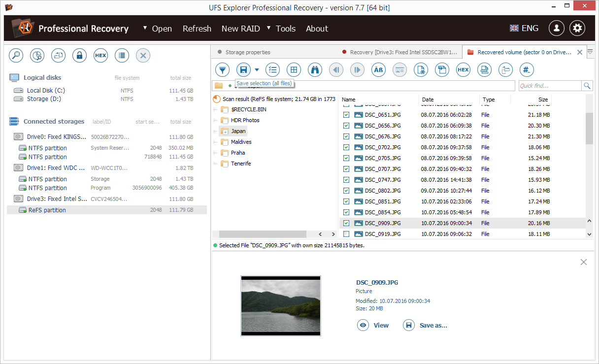Click the magnifier scan icon in storage toolbar
The image size is (599, 364).
click(x=16, y=56)
